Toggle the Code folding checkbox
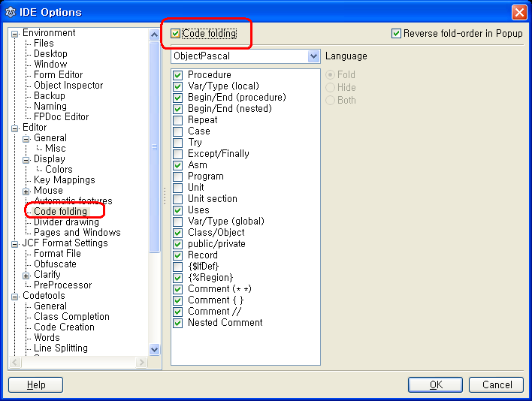The width and height of the screenshot is (532, 401). [x=175, y=34]
